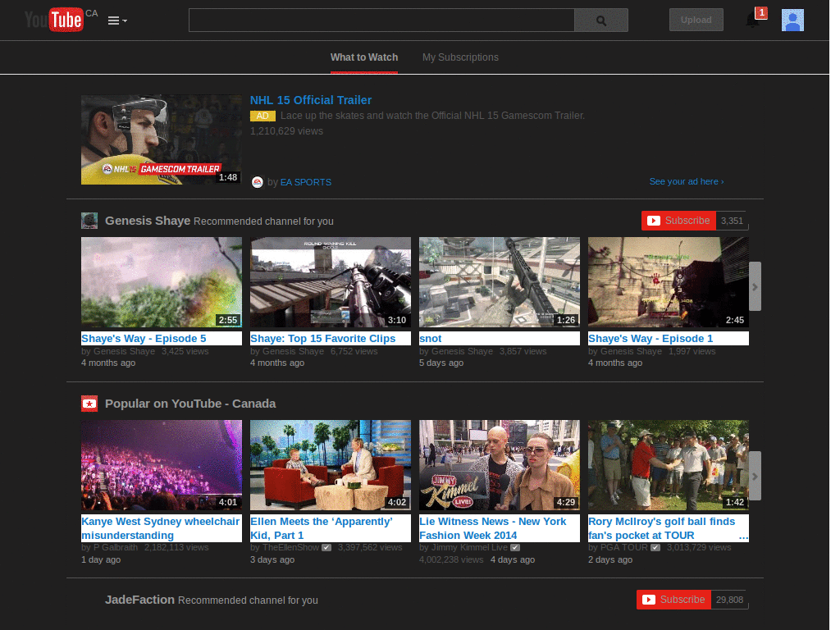Click EA SPORTS channel avatar icon

257,182
